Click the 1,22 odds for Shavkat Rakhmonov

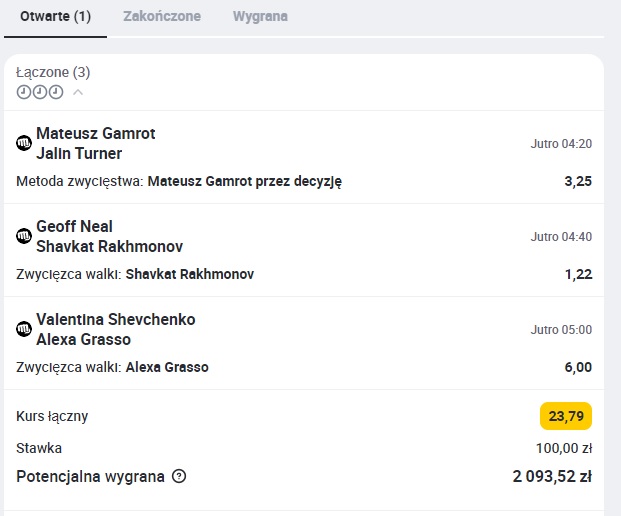(x=579, y=274)
